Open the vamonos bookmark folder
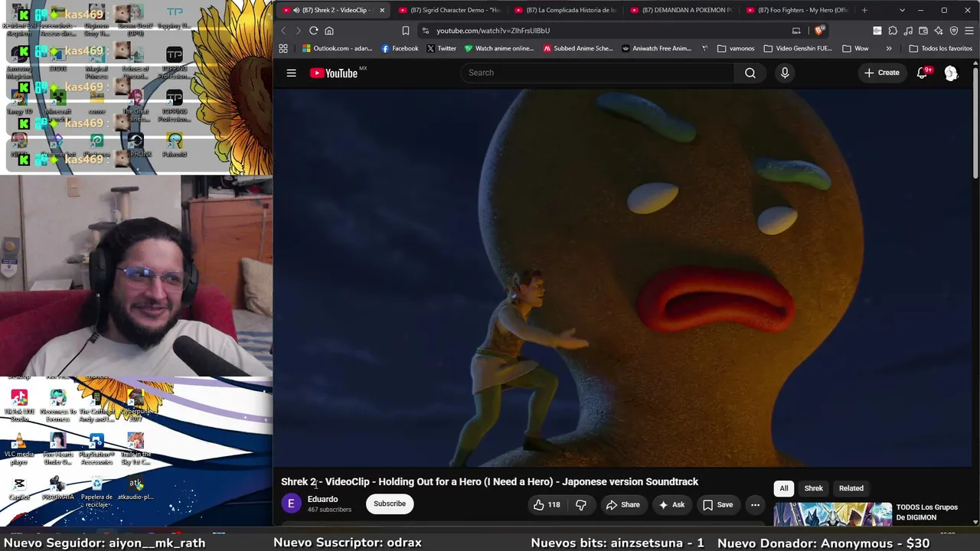980x551 pixels. click(x=736, y=48)
